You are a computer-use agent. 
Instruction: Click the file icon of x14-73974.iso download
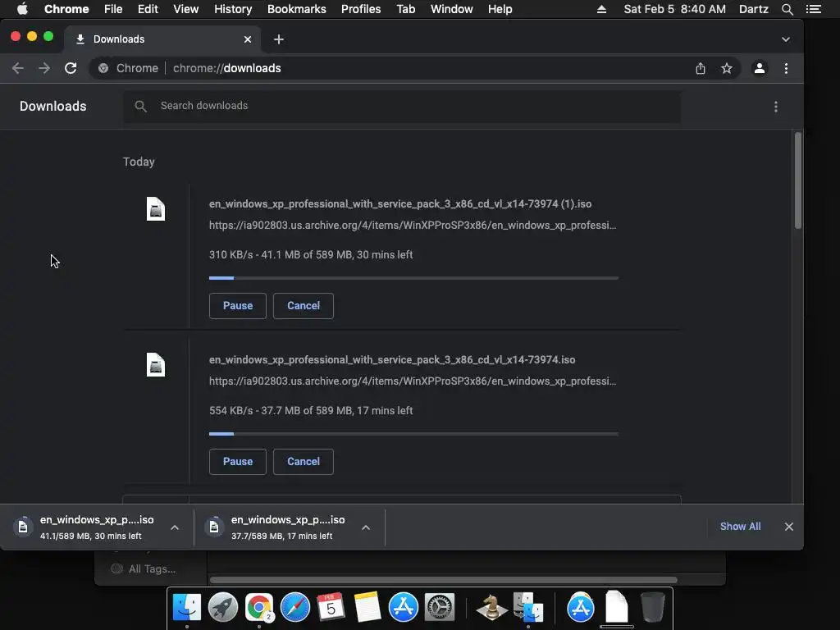tap(156, 365)
